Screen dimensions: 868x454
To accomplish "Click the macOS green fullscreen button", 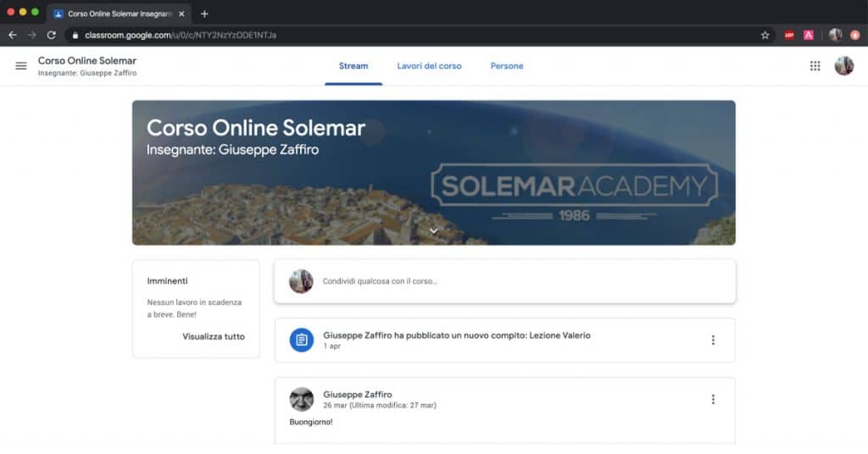I will (x=35, y=12).
